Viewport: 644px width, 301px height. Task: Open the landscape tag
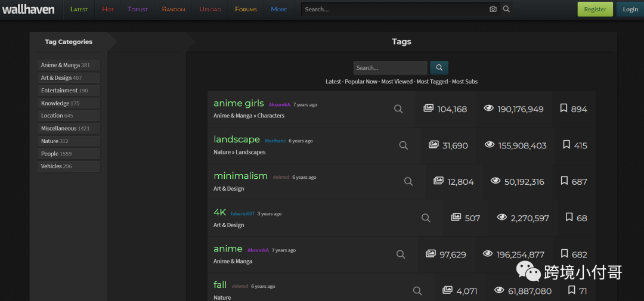click(237, 139)
